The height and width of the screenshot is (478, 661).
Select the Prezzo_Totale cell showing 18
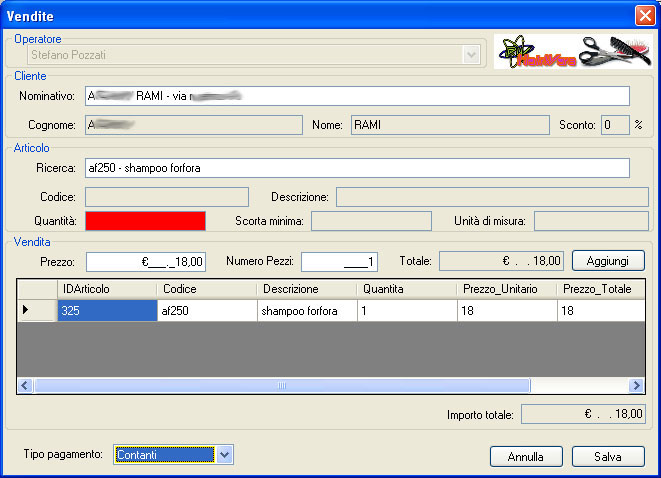coord(601,311)
